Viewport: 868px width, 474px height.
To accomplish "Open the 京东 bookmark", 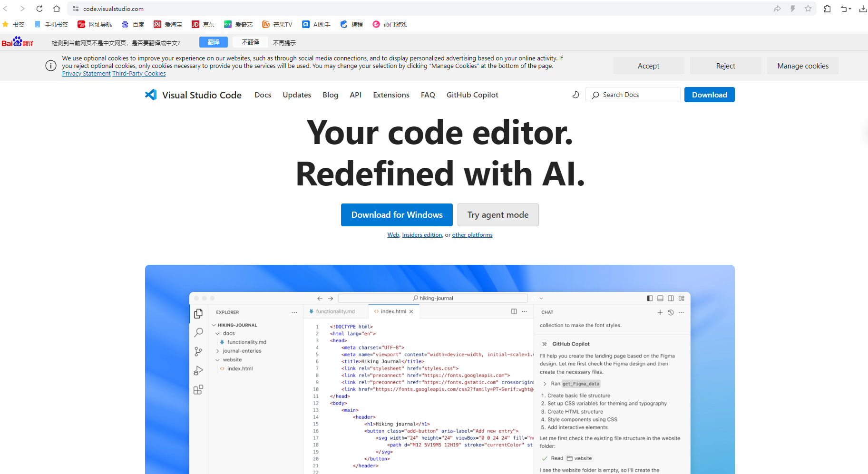I will tap(203, 24).
